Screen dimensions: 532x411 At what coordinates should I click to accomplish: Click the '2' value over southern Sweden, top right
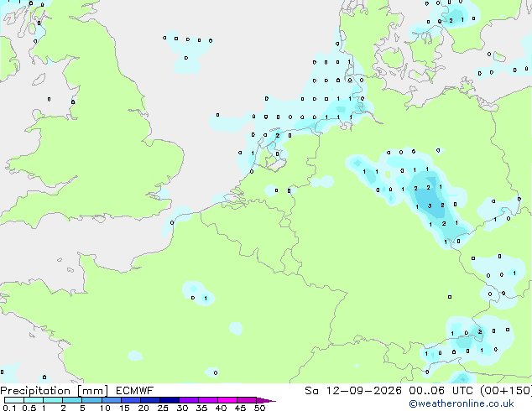[x=451, y=21]
